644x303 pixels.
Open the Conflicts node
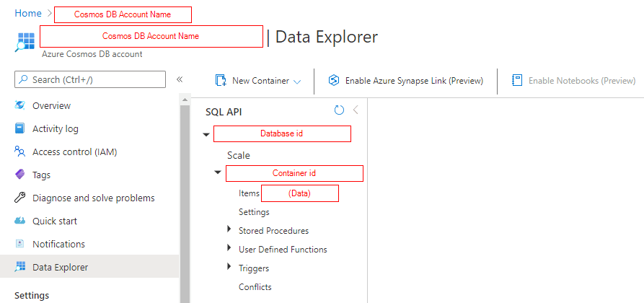point(255,287)
